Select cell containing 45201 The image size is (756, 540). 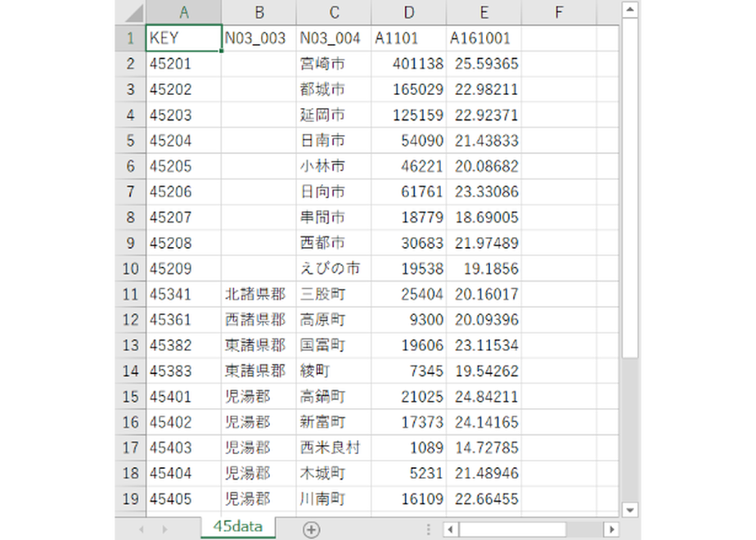tap(184, 64)
